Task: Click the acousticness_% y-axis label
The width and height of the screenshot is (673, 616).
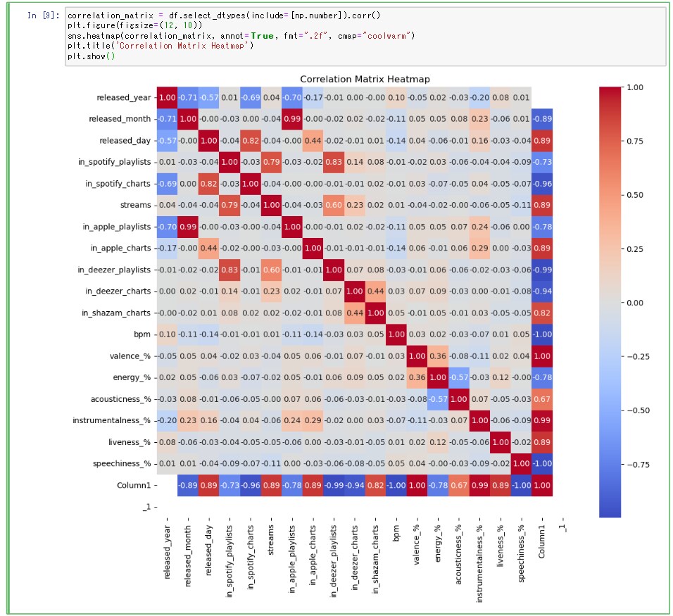Action: point(121,399)
